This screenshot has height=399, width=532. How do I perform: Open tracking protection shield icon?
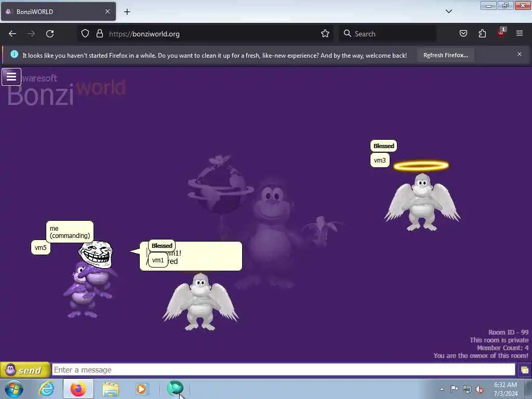click(85, 34)
